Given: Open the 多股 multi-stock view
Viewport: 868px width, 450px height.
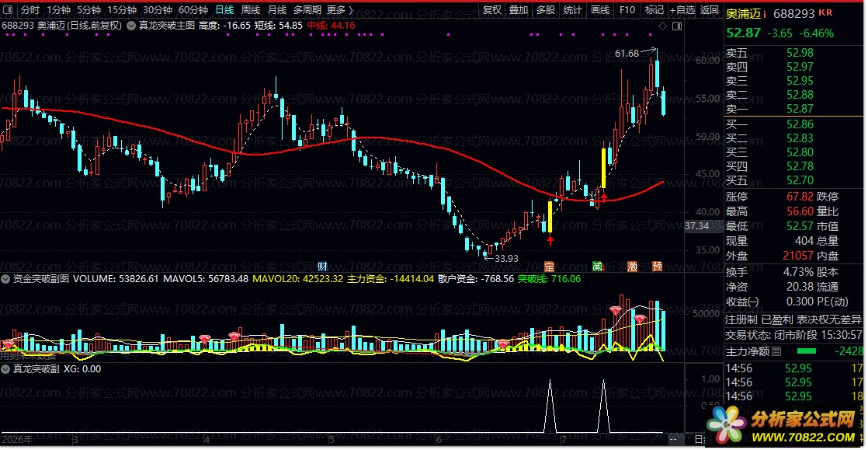Looking at the screenshot, I should [546, 10].
